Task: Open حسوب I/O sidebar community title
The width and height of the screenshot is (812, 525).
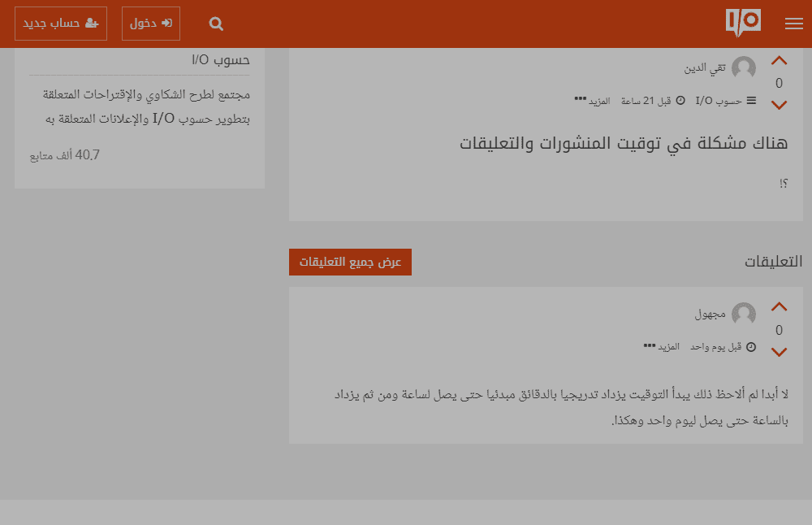Action: coord(221,60)
